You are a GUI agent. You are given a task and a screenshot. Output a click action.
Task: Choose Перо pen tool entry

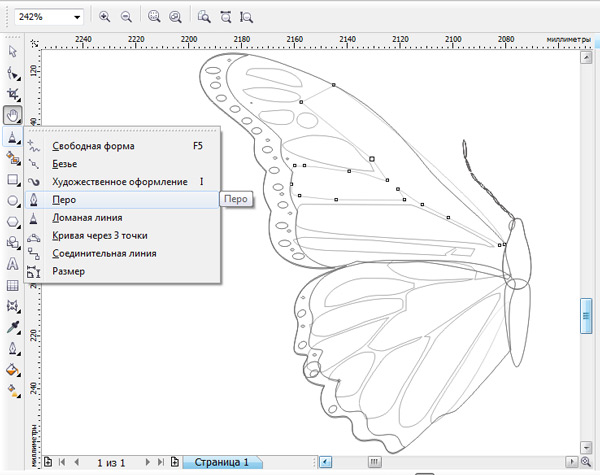coord(122,200)
